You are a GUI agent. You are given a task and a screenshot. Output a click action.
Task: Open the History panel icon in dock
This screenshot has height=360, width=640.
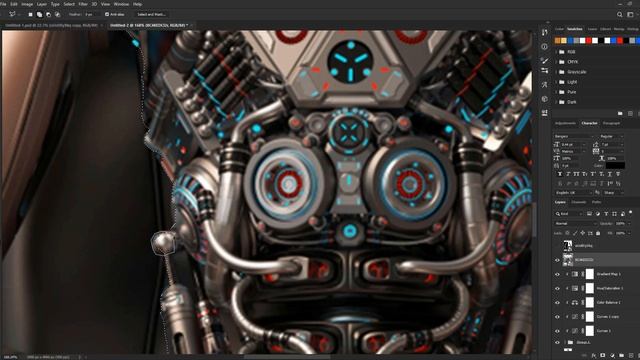[544, 32]
